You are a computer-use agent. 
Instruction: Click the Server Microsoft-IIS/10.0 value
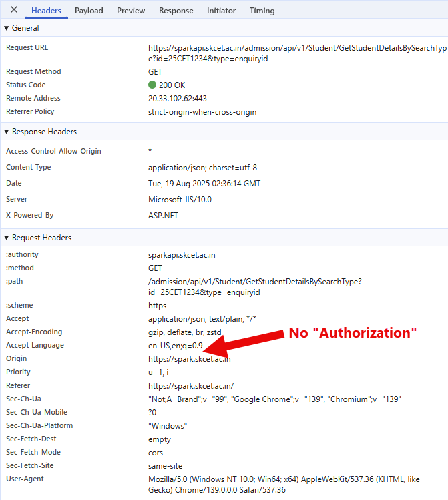(x=180, y=200)
